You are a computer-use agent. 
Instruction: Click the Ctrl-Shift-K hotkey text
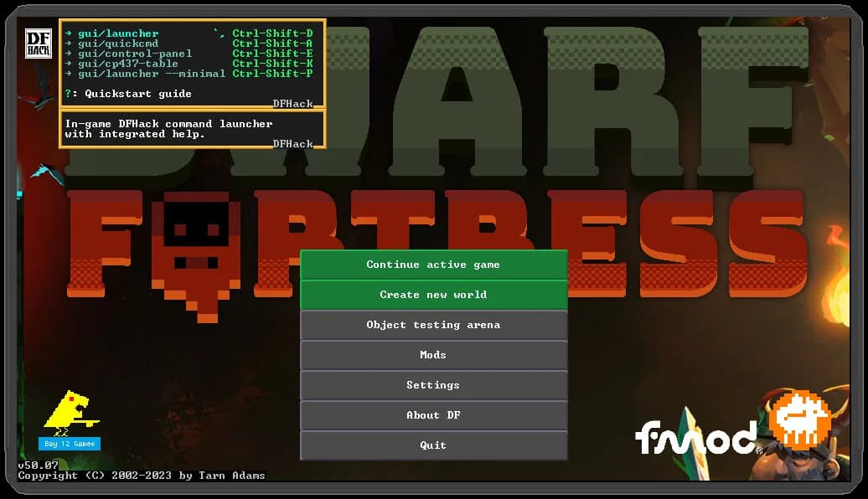click(272, 64)
